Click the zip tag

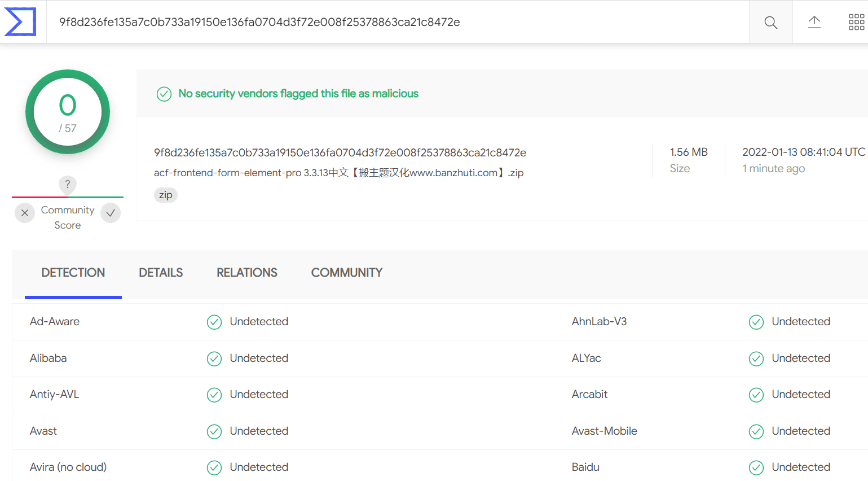click(x=166, y=195)
